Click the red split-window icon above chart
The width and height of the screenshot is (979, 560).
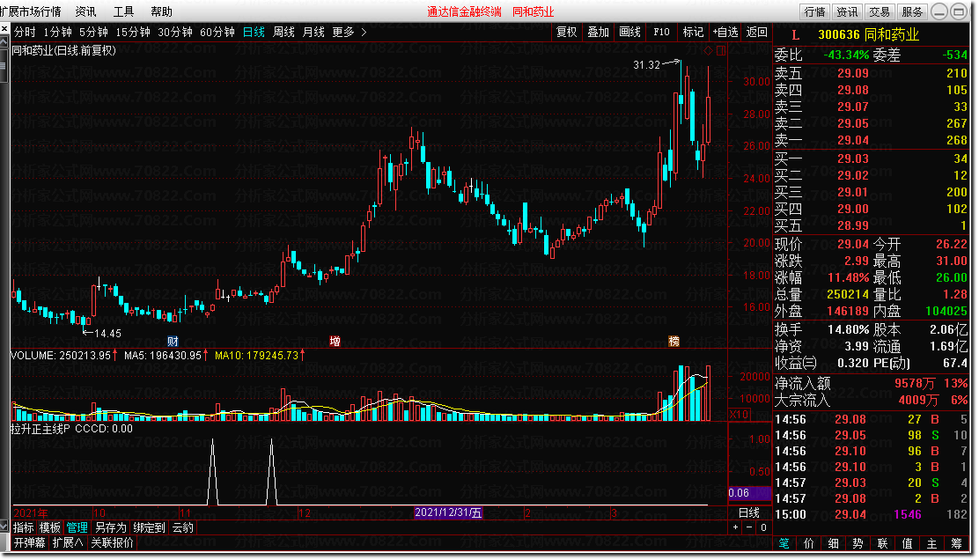click(720, 50)
